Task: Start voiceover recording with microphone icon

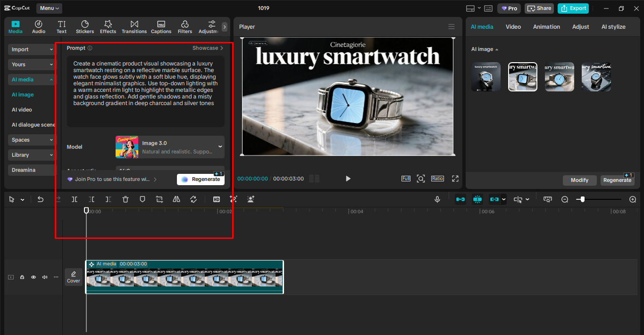Action: pos(437,199)
